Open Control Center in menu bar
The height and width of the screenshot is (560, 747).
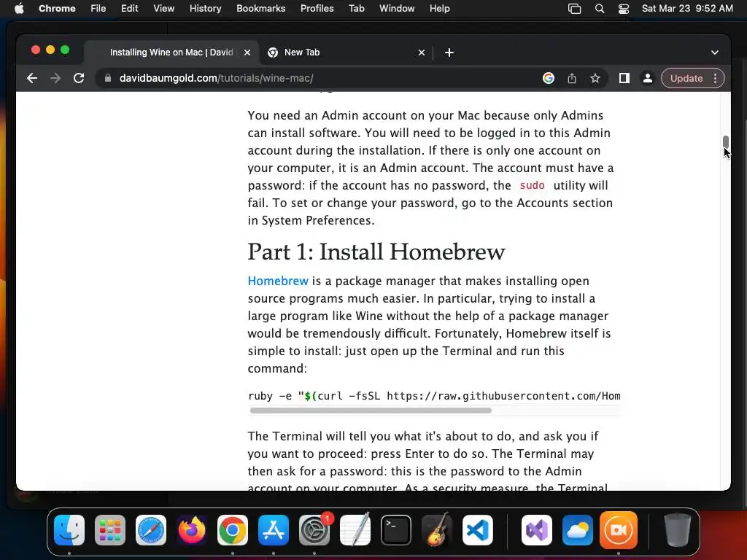pos(624,9)
